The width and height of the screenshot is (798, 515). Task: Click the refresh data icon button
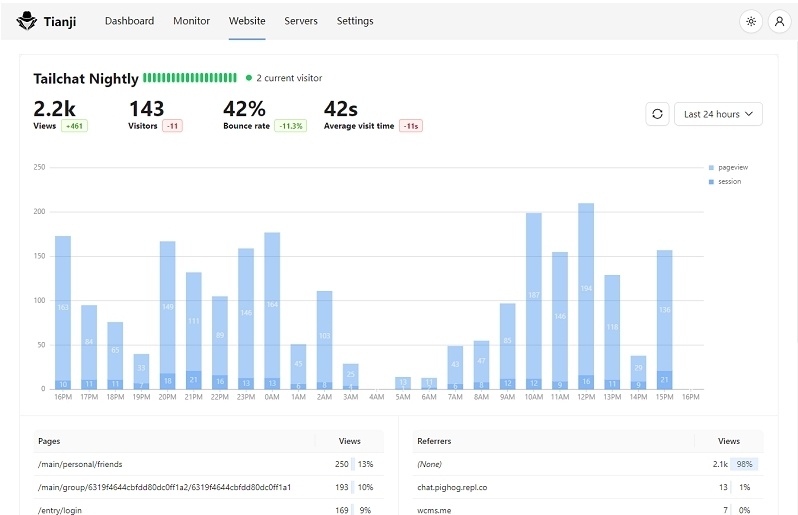coord(657,114)
